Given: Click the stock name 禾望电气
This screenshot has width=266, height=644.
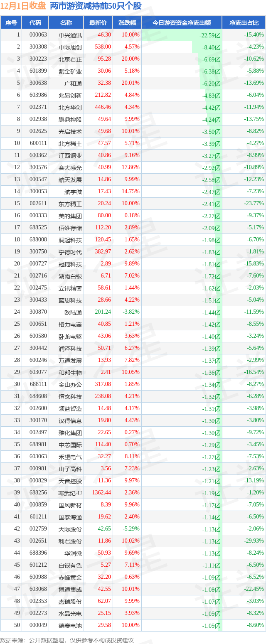Looking at the screenshot, I should 70,457.
